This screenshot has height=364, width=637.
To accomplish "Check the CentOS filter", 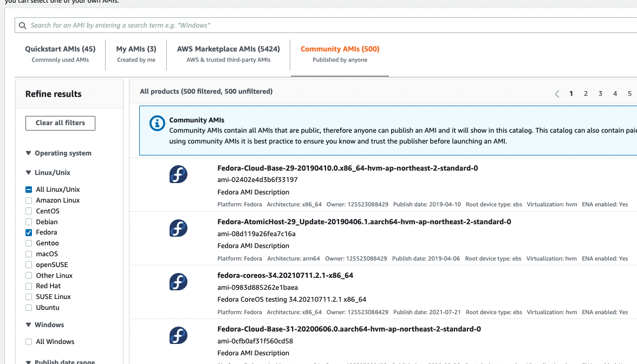I will point(28,211).
